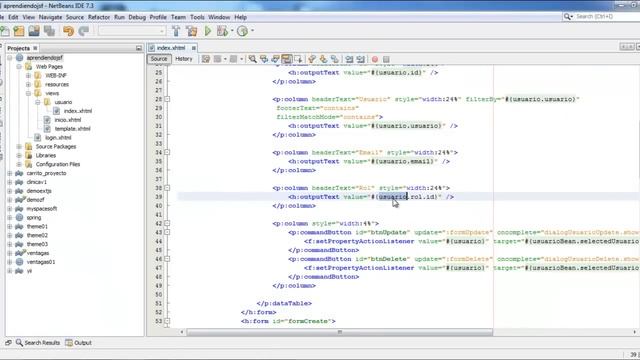Open the Debug Project dropdown arrow
The width and height of the screenshot is (640, 360).
[232, 31]
